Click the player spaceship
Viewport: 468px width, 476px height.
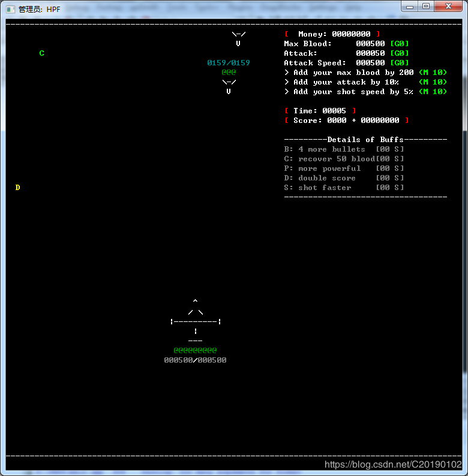(196, 321)
